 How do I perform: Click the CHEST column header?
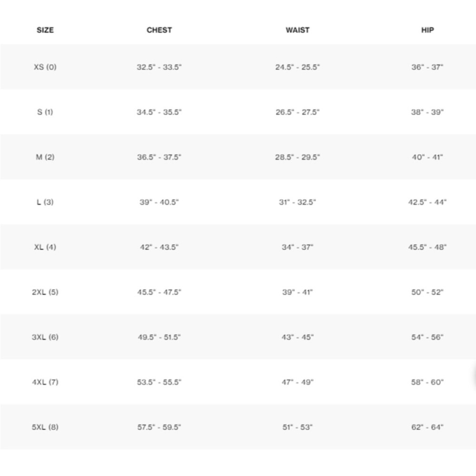[x=159, y=30]
